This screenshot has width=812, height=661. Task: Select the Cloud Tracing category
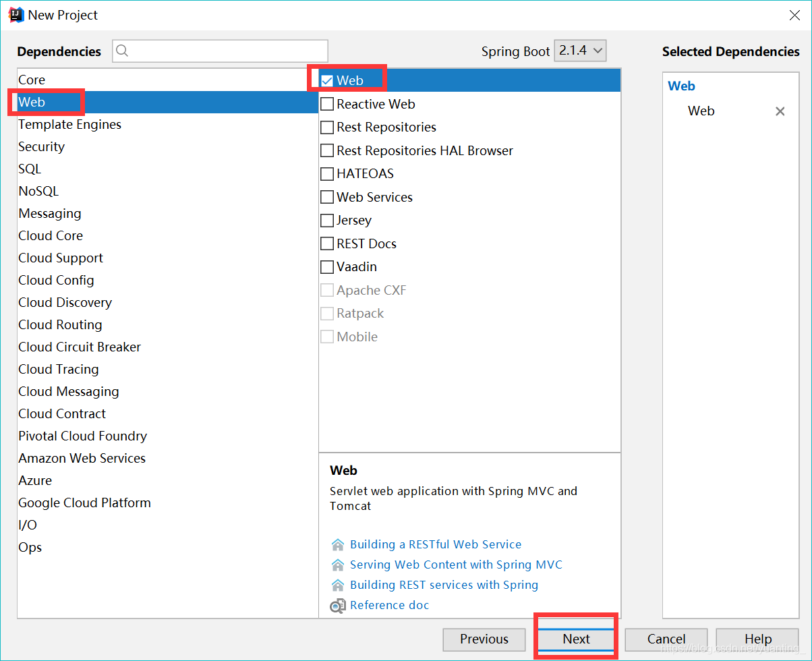point(167,369)
